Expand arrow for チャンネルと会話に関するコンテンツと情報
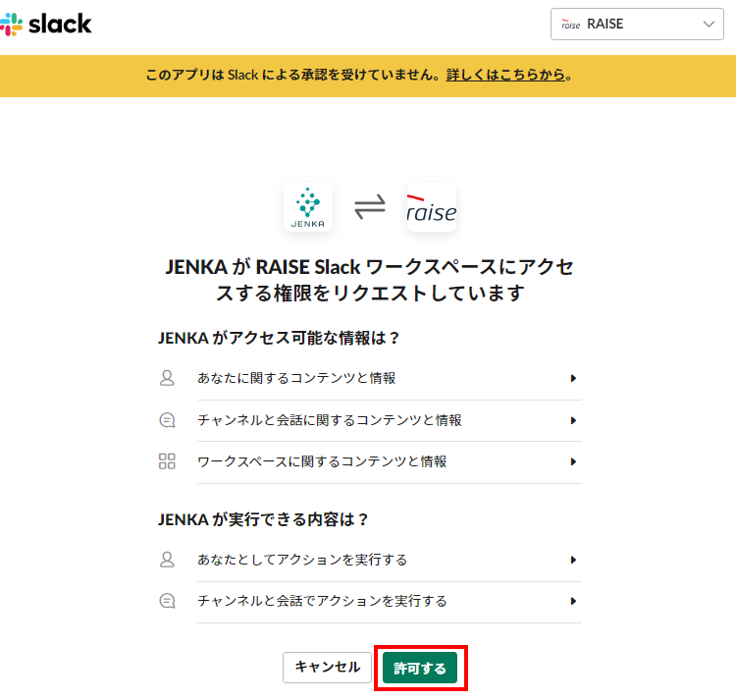This screenshot has height=700, width=736. coord(573,420)
